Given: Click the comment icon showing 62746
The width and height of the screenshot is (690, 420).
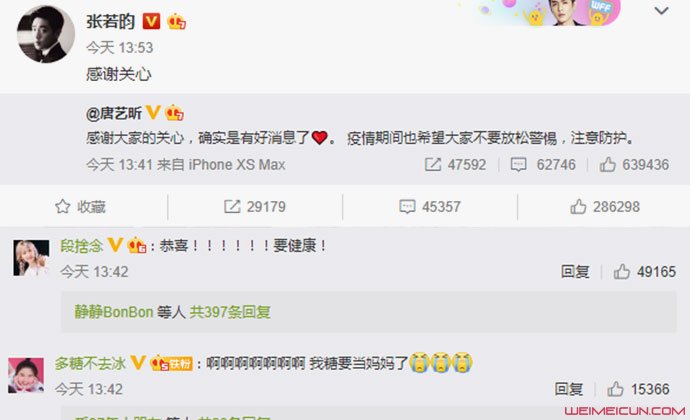Looking at the screenshot, I should (x=518, y=165).
